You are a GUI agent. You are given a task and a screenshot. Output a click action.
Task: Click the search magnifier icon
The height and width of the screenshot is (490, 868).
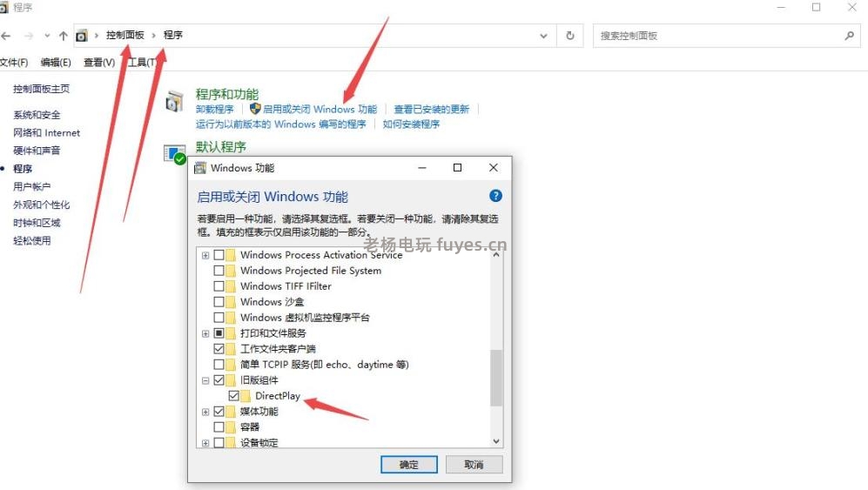pyautogui.click(x=849, y=36)
